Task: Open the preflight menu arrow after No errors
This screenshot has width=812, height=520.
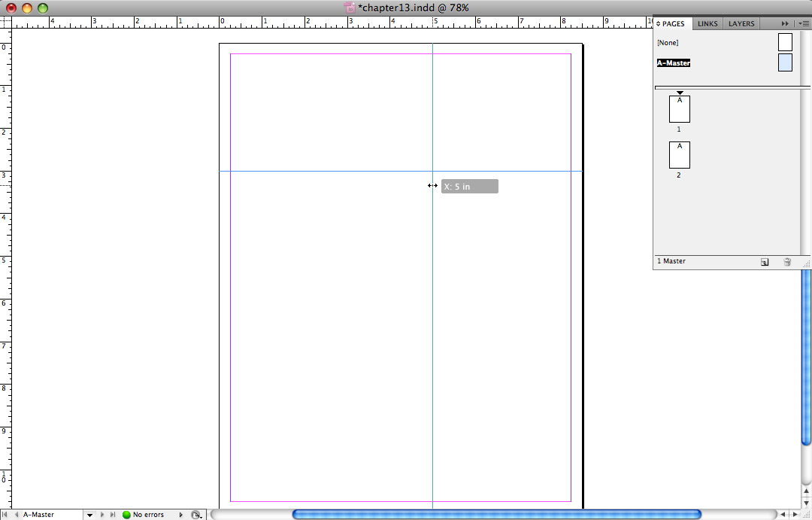Action: tap(180, 515)
